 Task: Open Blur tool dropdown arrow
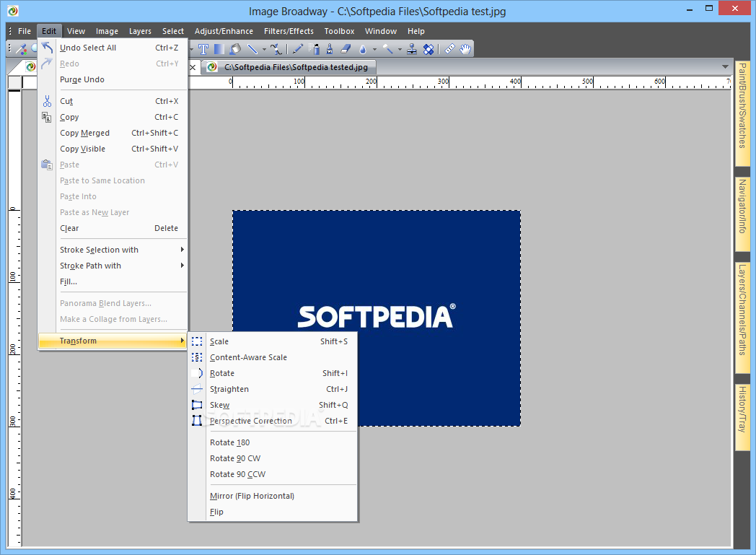374,49
